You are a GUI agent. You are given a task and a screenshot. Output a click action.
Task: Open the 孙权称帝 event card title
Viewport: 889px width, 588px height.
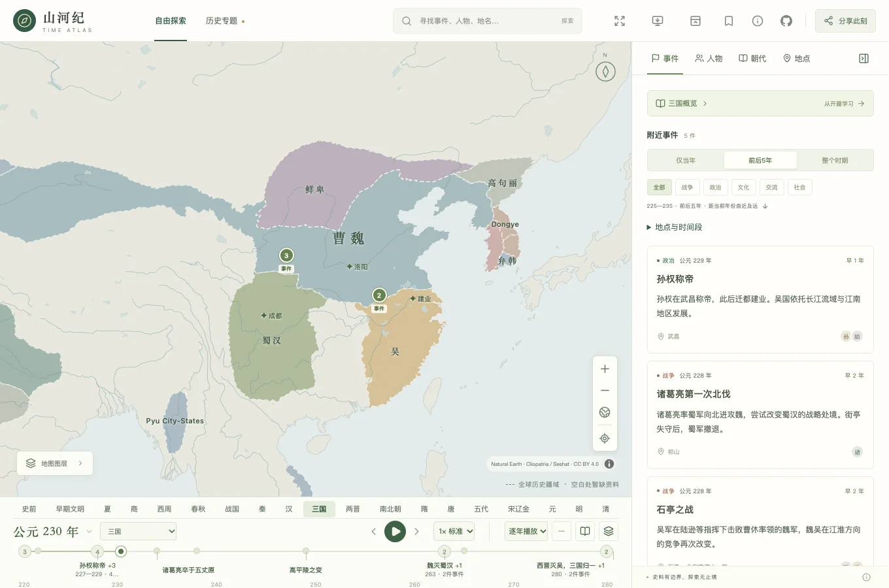click(675, 279)
